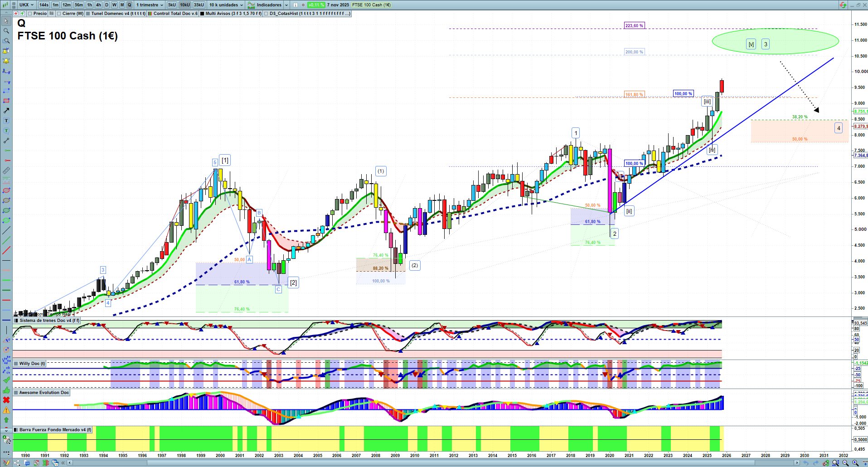Open the 10 k unidades dropdown
Viewport: 868px width, 467px height.
coord(226,5)
